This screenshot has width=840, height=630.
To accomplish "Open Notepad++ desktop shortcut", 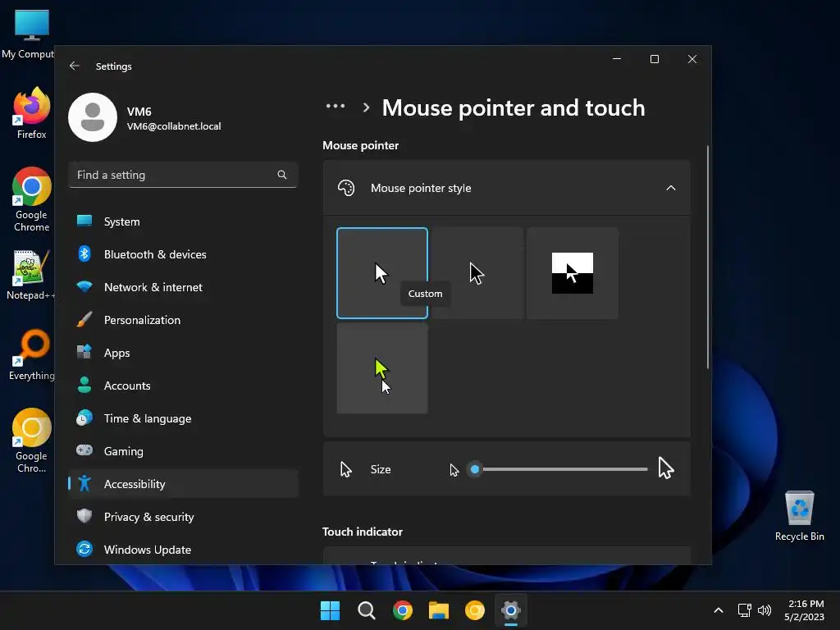I will coord(30,275).
